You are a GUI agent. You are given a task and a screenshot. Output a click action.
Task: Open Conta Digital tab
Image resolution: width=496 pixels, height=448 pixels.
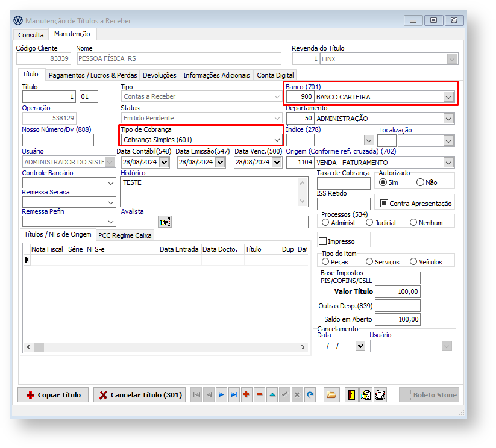275,75
